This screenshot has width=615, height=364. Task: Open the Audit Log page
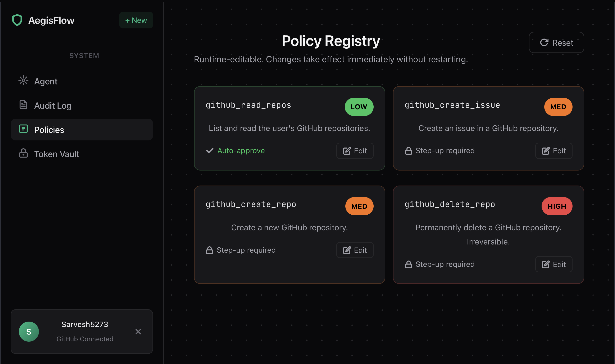[x=53, y=106]
